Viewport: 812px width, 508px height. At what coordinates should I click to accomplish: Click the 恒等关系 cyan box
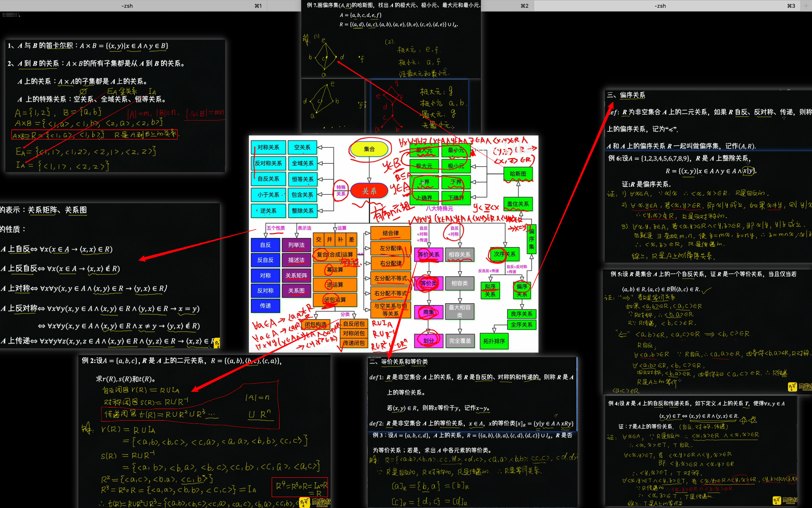[302, 179]
